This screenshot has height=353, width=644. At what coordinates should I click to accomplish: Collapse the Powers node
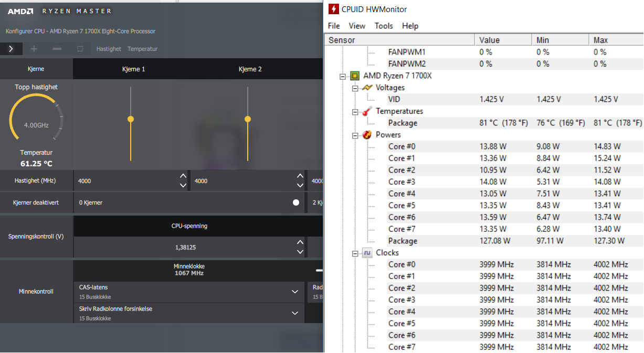[x=355, y=135]
